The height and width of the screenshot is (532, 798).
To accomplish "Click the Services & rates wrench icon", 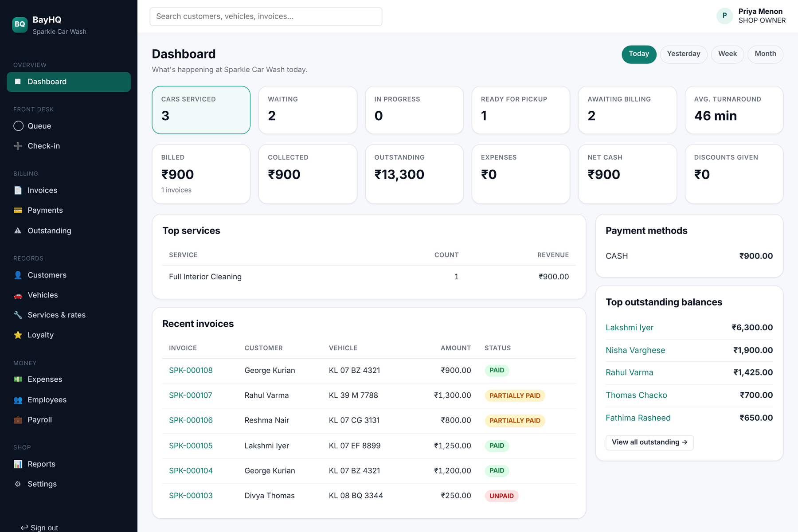I will (18, 315).
